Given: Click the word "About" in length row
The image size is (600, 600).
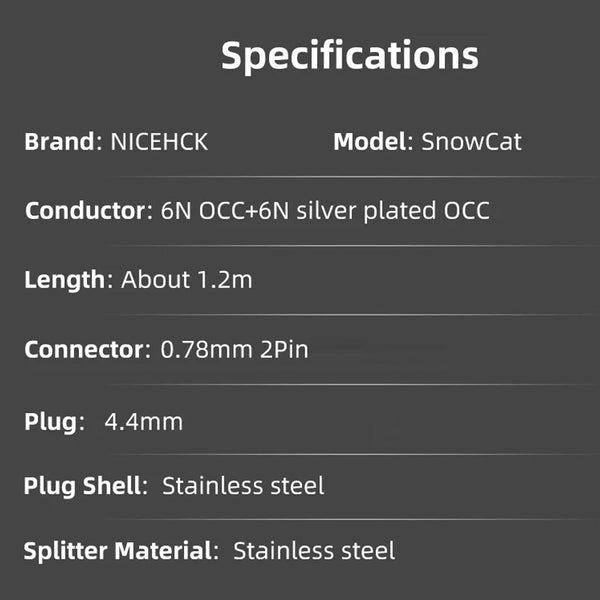Looking at the screenshot, I should [154, 279].
